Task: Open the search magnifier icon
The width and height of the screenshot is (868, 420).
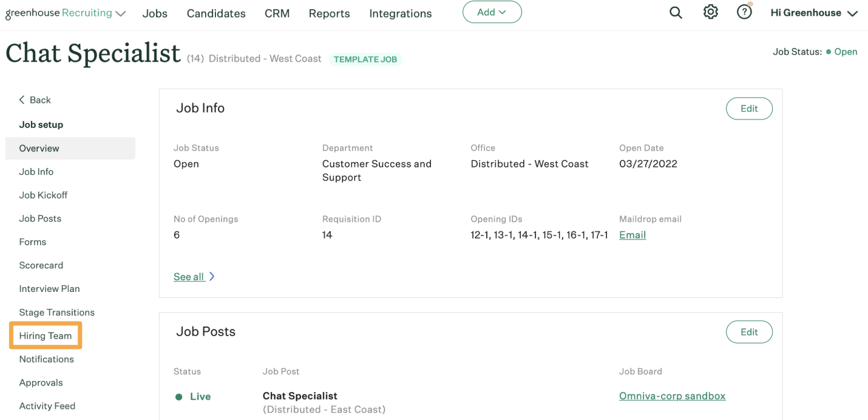Action: click(676, 13)
